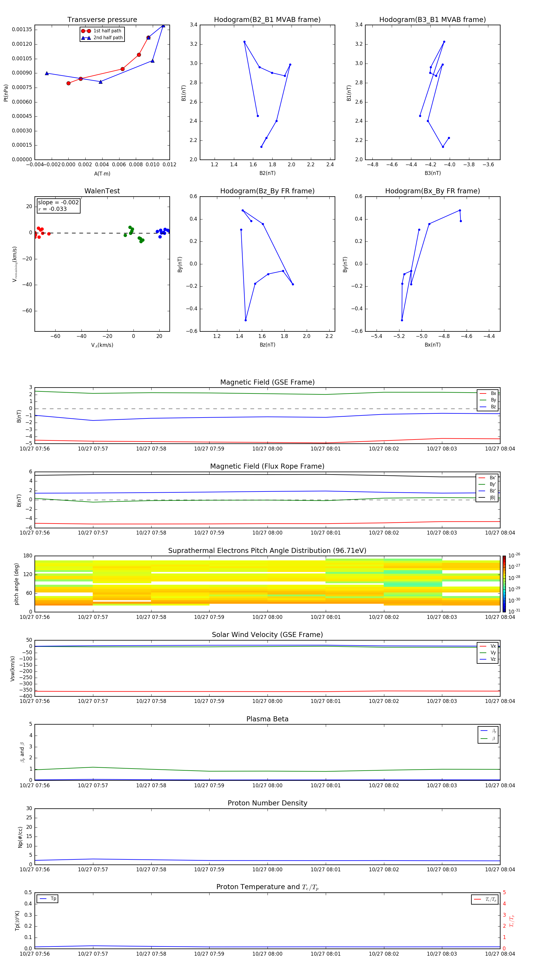Screen dimensions: 535x980
Task: Click the 'Proton Number Density' title
Action: click(267, 803)
